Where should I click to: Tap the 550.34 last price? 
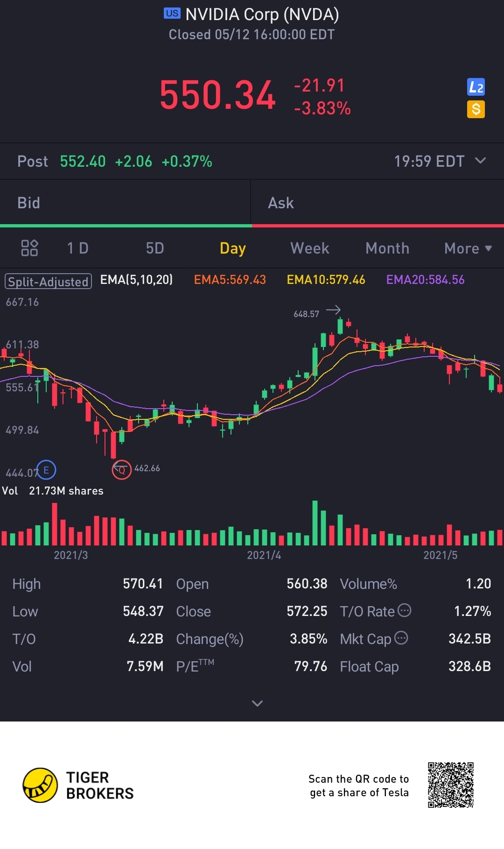pyautogui.click(x=217, y=95)
